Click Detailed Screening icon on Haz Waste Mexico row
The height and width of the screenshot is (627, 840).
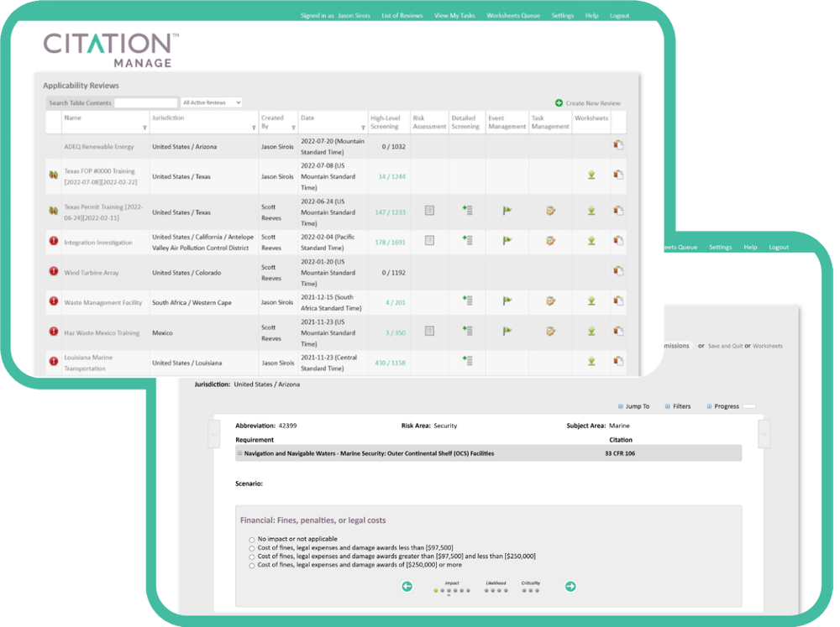tap(467, 330)
